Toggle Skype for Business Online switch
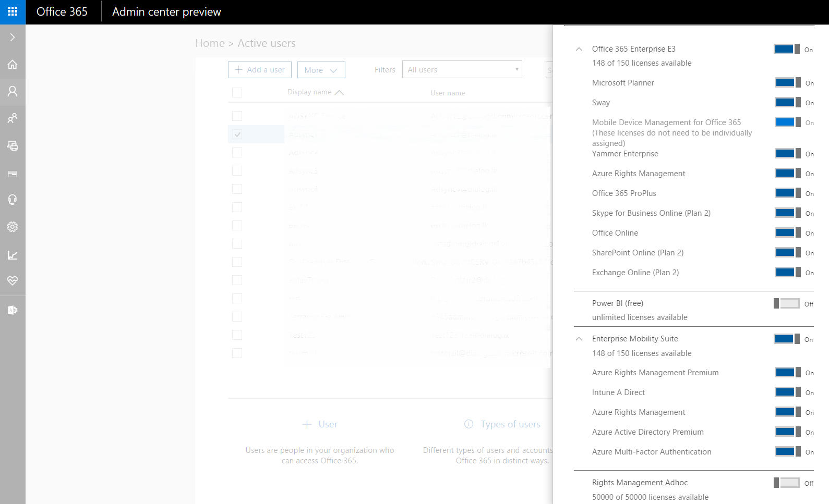 click(x=788, y=213)
